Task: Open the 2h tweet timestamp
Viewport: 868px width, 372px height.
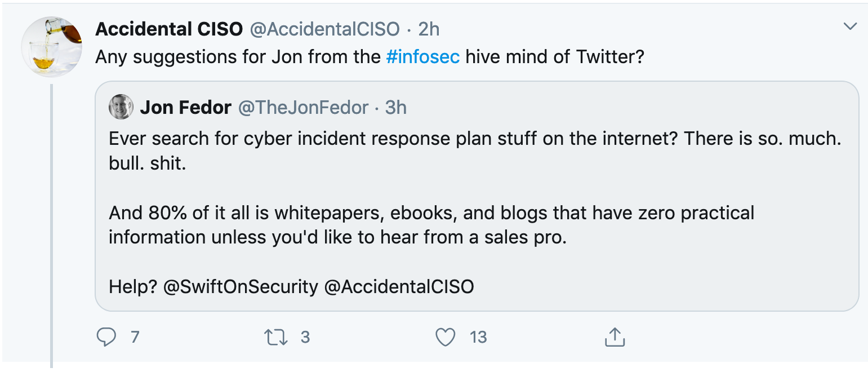Action: pyautogui.click(x=429, y=29)
